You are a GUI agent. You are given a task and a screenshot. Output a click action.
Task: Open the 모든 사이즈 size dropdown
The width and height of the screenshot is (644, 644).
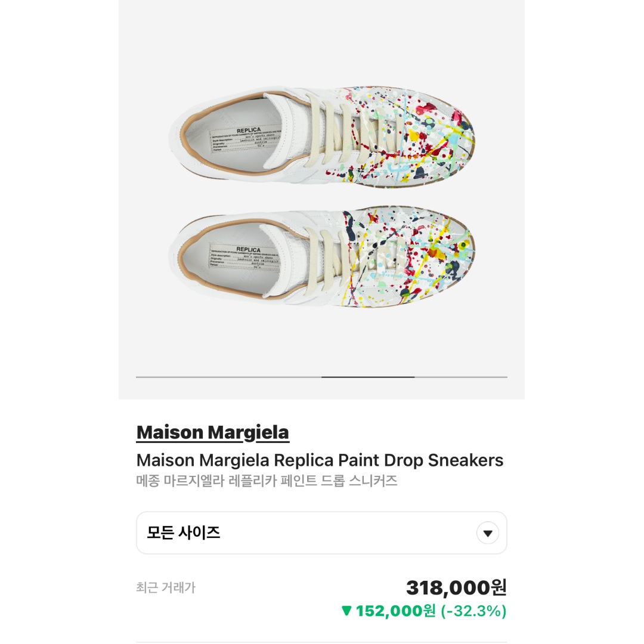(322, 533)
